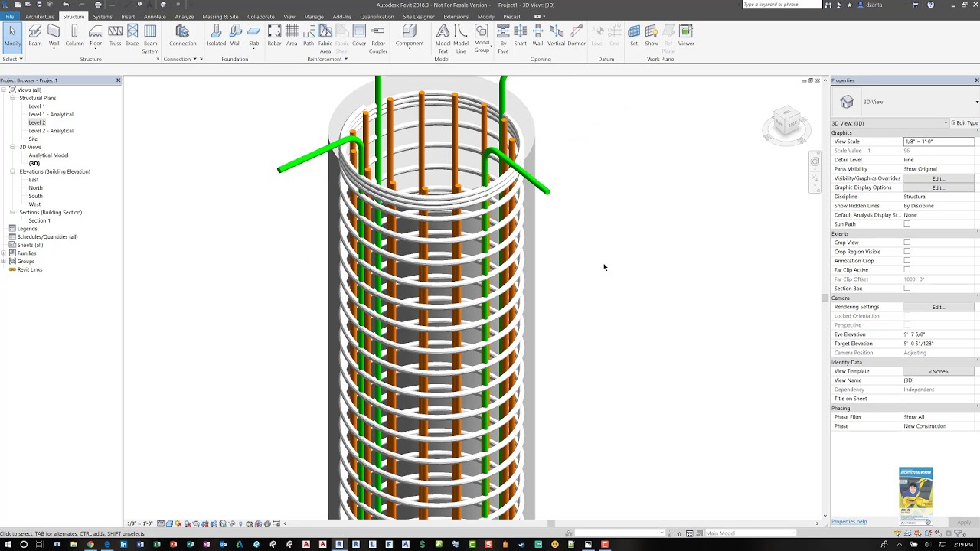This screenshot has height=551, width=980.
Task: Collapse the Elevations (Building Elevation) node
Action: click(x=12, y=171)
